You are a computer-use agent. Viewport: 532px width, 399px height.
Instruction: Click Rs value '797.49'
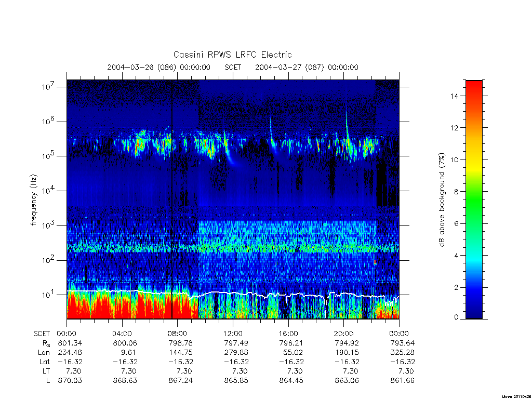coord(236,343)
